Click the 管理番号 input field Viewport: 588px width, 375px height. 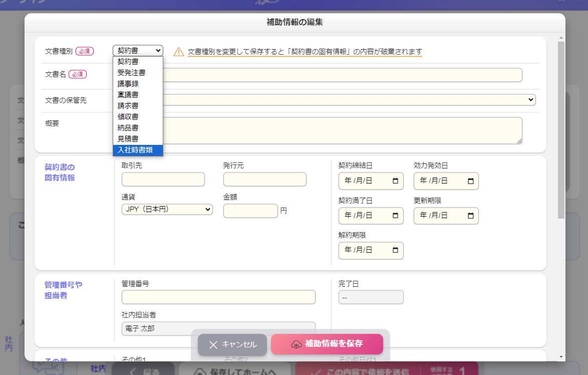pyautogui.click(x=218, y=297)
